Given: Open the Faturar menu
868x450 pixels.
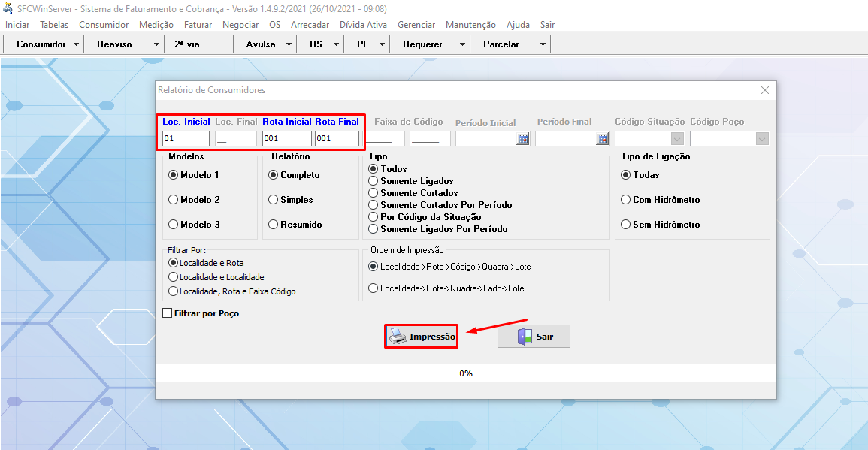Looking at the screenshot, I should (198, 25).
